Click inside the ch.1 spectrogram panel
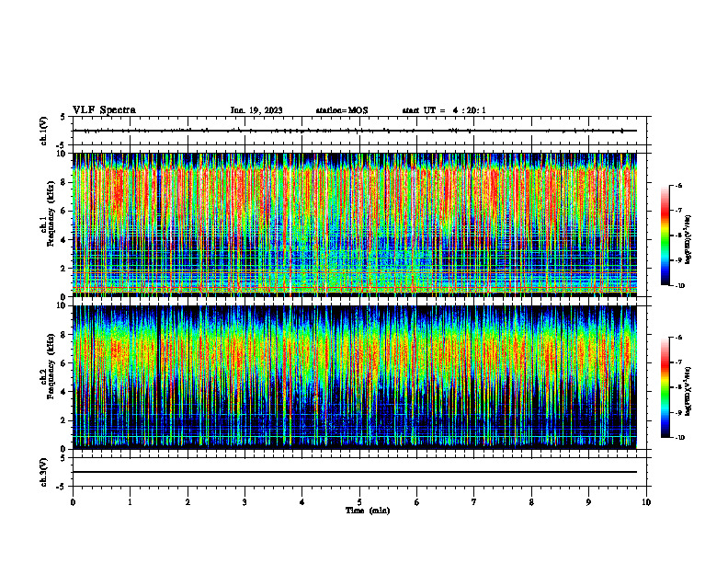 [355, 224]
